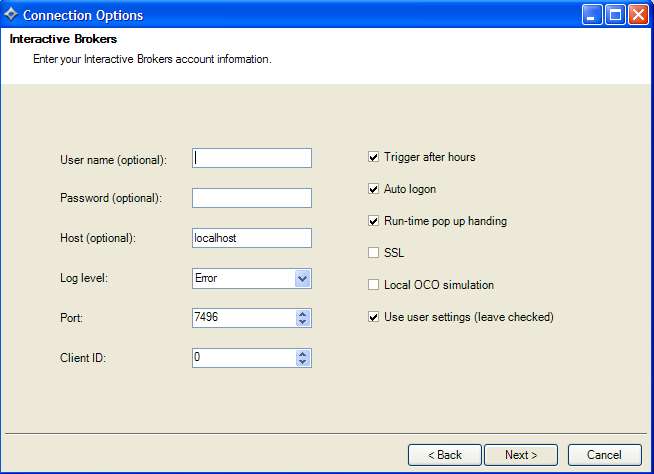The height and width of the screenshot is (474, 654).
Task: Click the Host field containing localhost
Action: (x=252, y=238)
